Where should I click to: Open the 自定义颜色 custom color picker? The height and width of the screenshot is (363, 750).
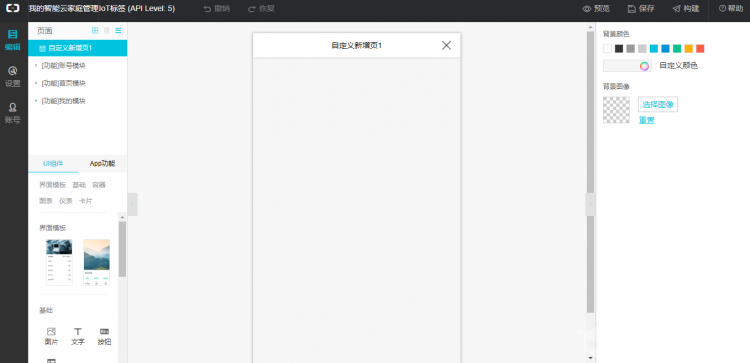point(627,66)
